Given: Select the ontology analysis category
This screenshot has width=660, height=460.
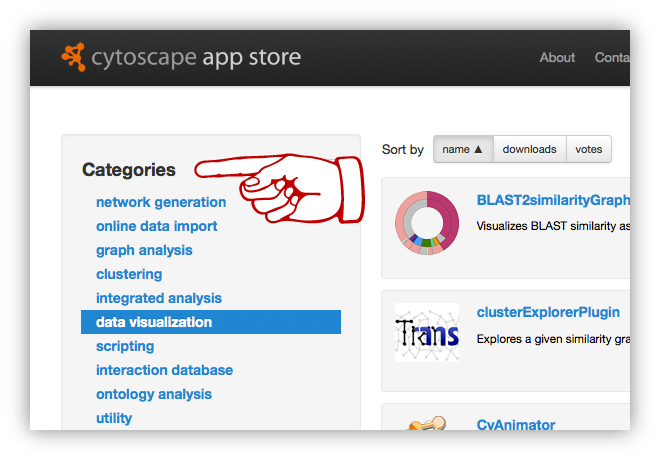Looking at the screenshot, I should pos(152,394).
